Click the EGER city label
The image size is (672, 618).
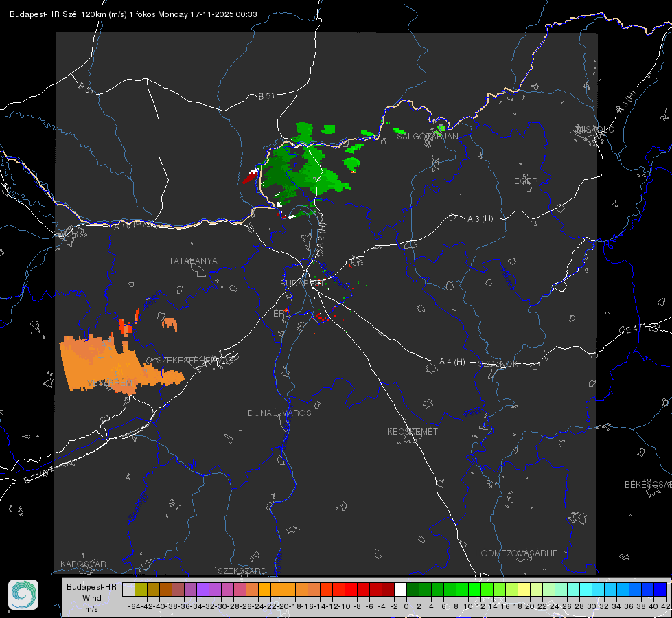526,181
